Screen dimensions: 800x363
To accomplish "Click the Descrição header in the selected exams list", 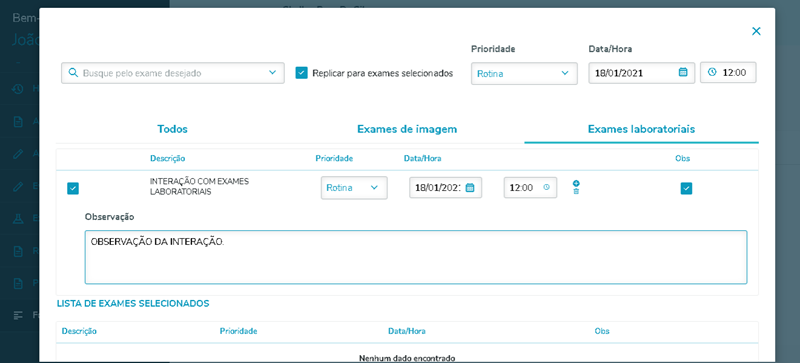I will point(79,331).
